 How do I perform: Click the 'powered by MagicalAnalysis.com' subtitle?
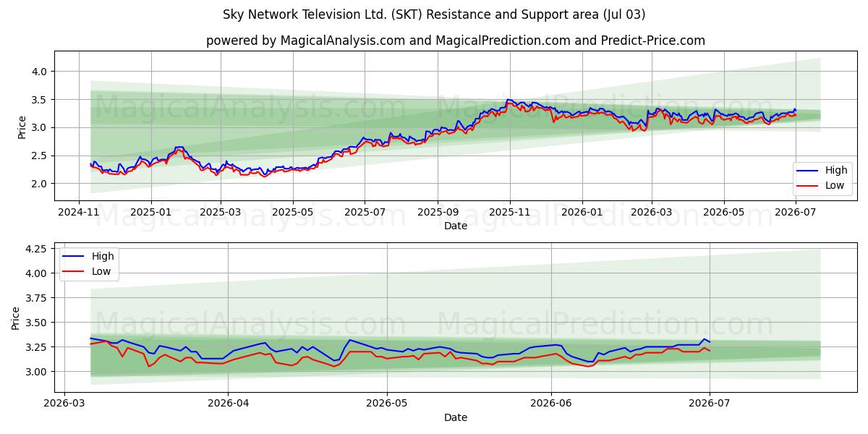pyautogui.click(x=456, y=41)
